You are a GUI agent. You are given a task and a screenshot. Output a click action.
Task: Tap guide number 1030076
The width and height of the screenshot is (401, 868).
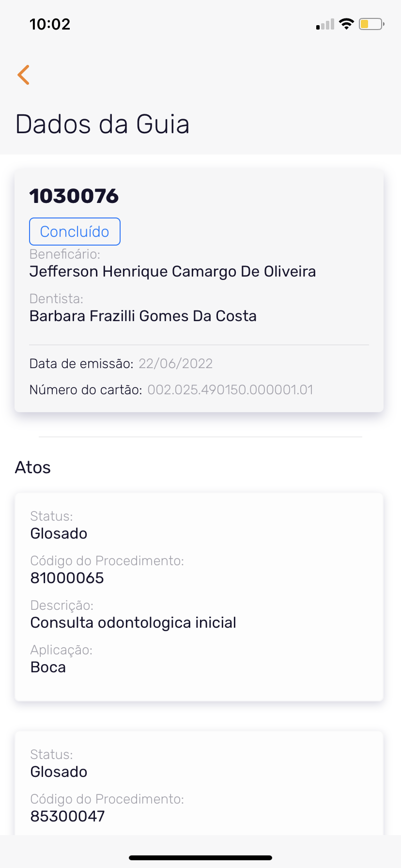click(74, 196)
